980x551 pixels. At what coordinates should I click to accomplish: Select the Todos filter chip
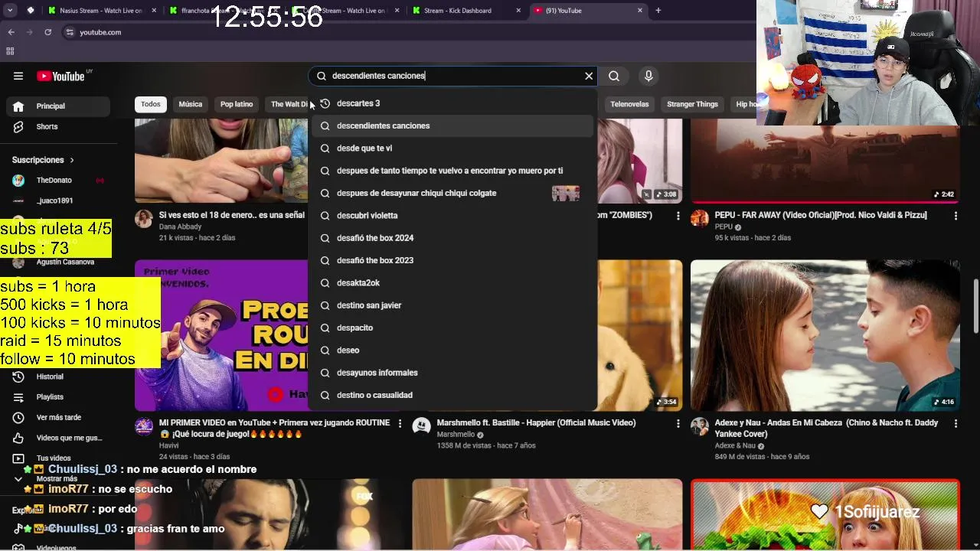[x=151, y=104]
